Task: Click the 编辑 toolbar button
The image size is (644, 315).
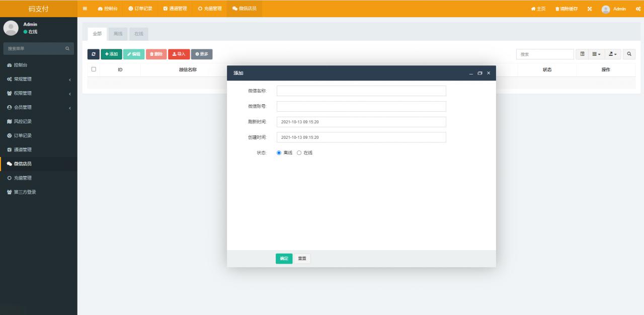Action: coord(134,54)
